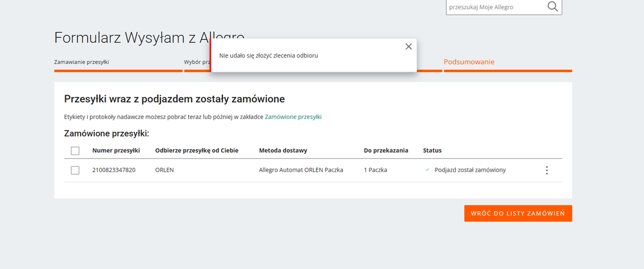This screenshot has height=269, width=644.
Task: Switch to the 'Podsumowanie' step
Action: click(x=469, y=62)
